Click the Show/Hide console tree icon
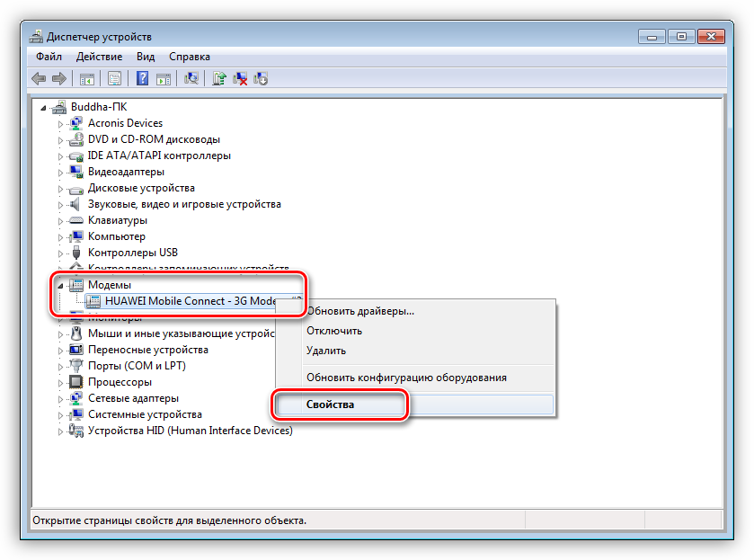The width and height of the screenshot is (754, 560). pyautogui.click(x=87, y=79)
